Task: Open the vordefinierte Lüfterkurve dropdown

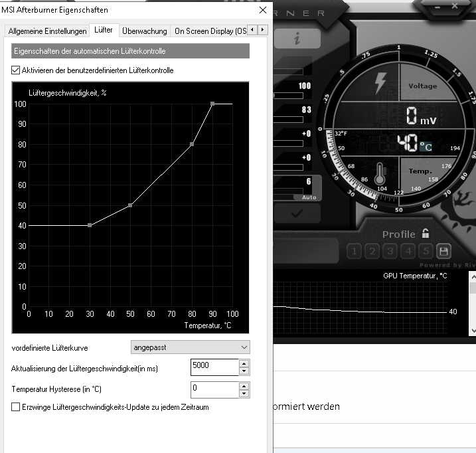Action: [191, 347]
